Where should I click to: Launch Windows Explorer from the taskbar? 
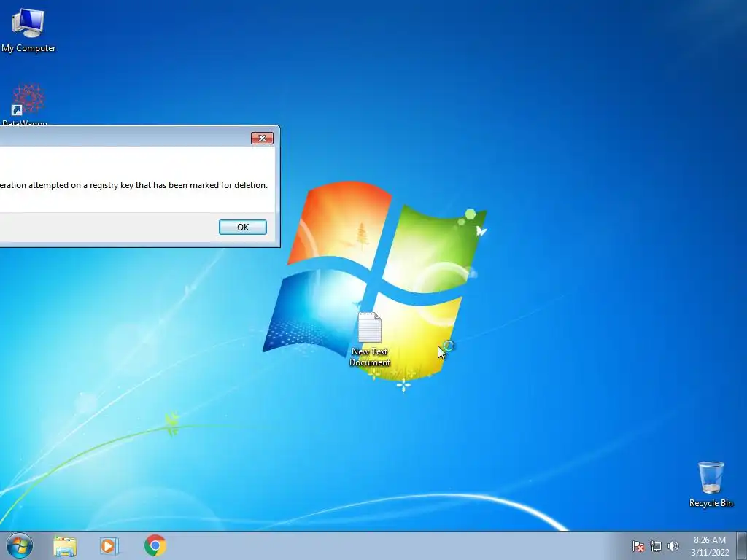pyautogui.click(x=65, y=546)
